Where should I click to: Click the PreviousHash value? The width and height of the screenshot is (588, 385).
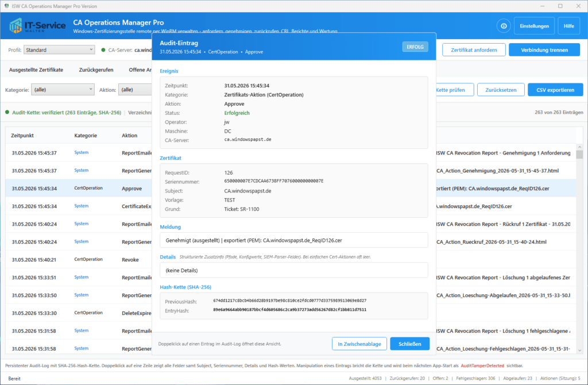[x=290, y=301]
